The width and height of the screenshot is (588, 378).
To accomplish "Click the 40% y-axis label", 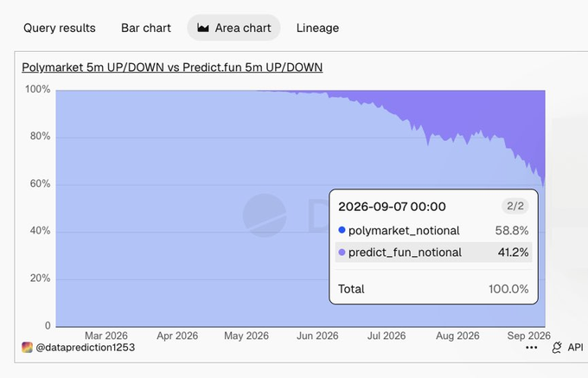I will [x=40, y=231].
